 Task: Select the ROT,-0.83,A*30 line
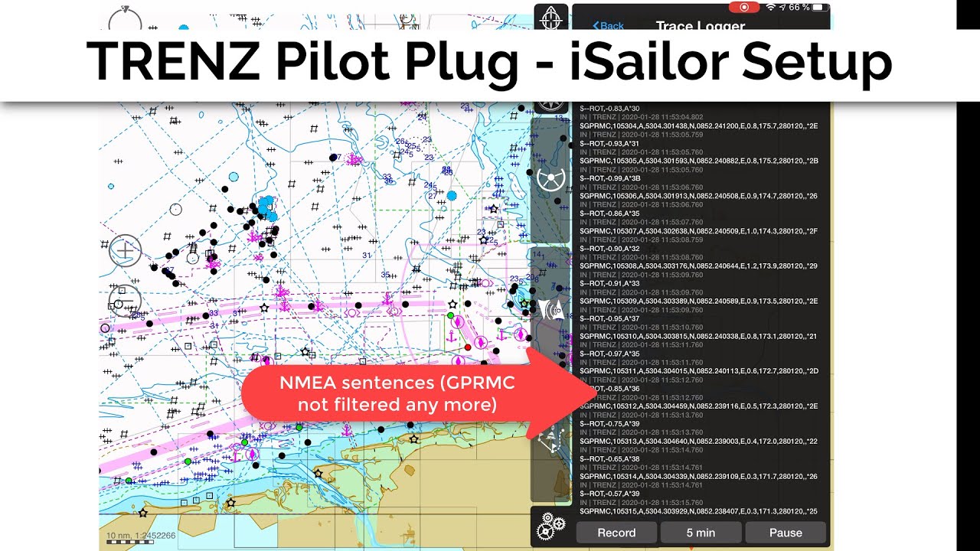[x=609, y=108]
